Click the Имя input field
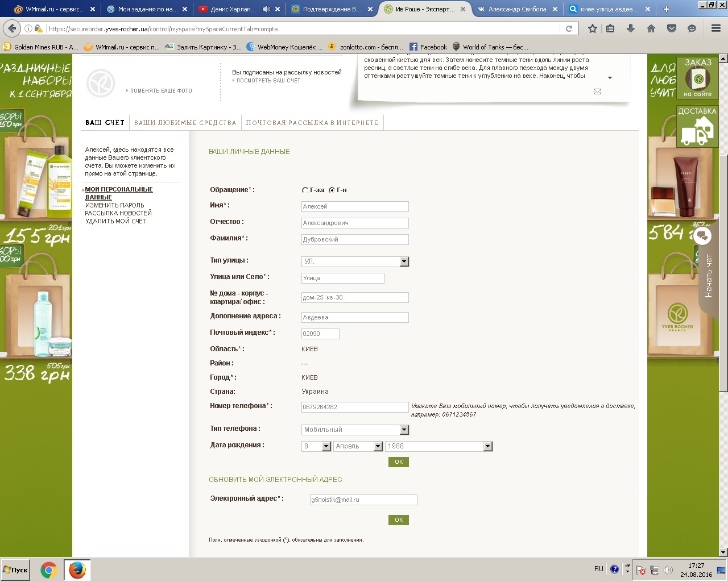 tap(355, 206)
